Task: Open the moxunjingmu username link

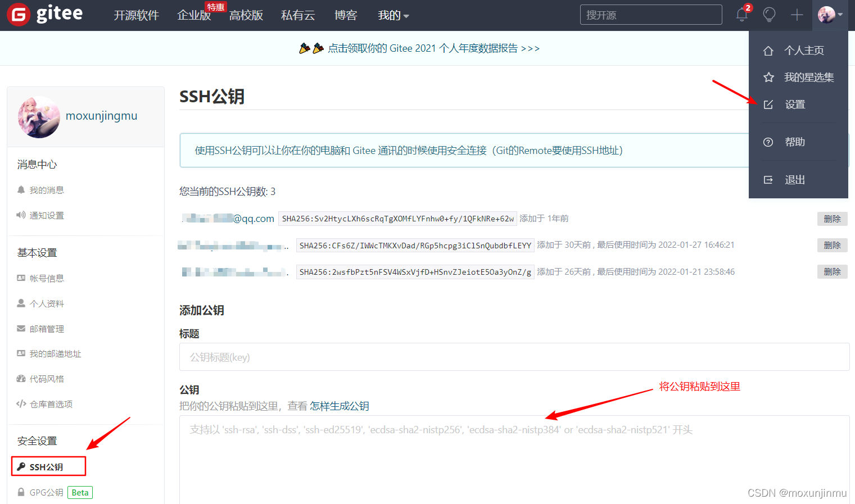Action: click(102, 116)
